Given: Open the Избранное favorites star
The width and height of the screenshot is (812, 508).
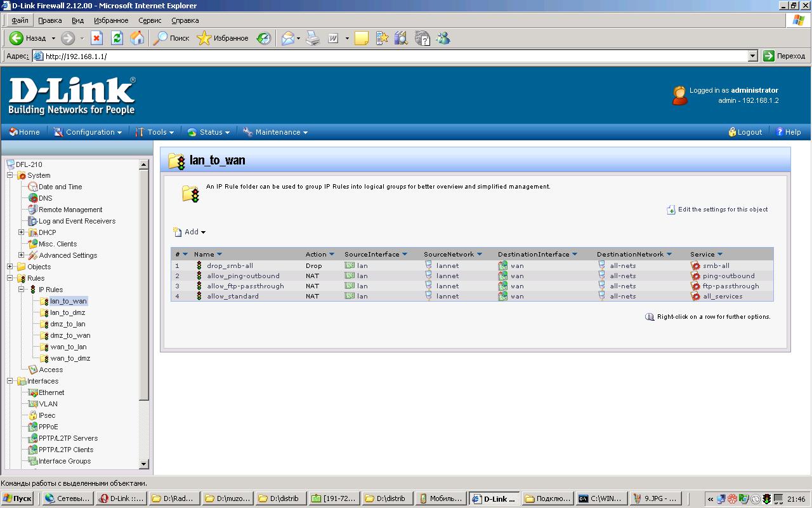Looking at the screenshot, I should (x=223, y=38).
